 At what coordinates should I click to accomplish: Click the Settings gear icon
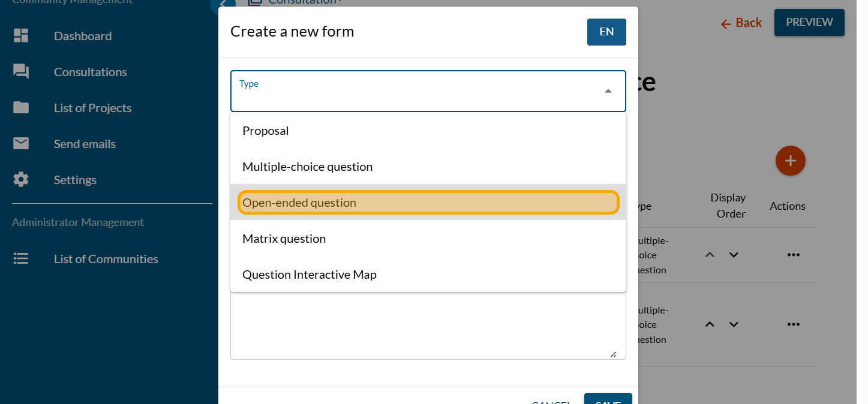[21, 180]
